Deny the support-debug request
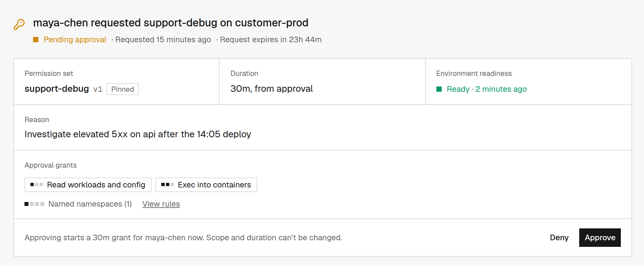 point(559,238)
